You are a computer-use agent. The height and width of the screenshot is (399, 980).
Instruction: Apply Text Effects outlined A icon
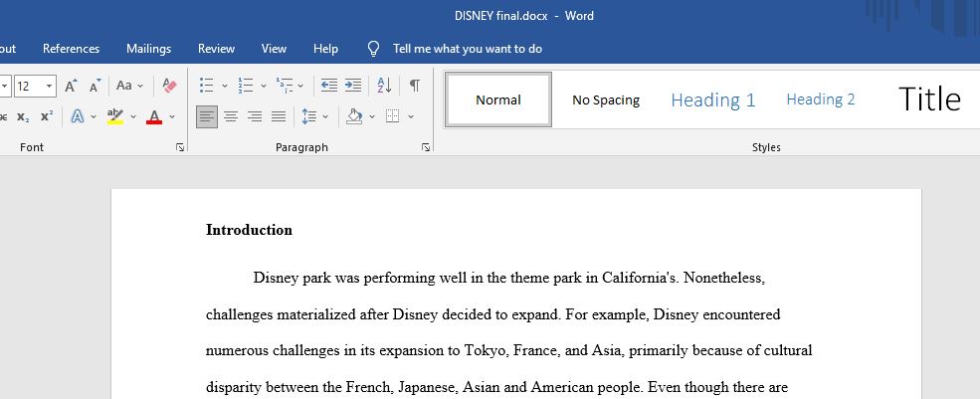(78, 117)
